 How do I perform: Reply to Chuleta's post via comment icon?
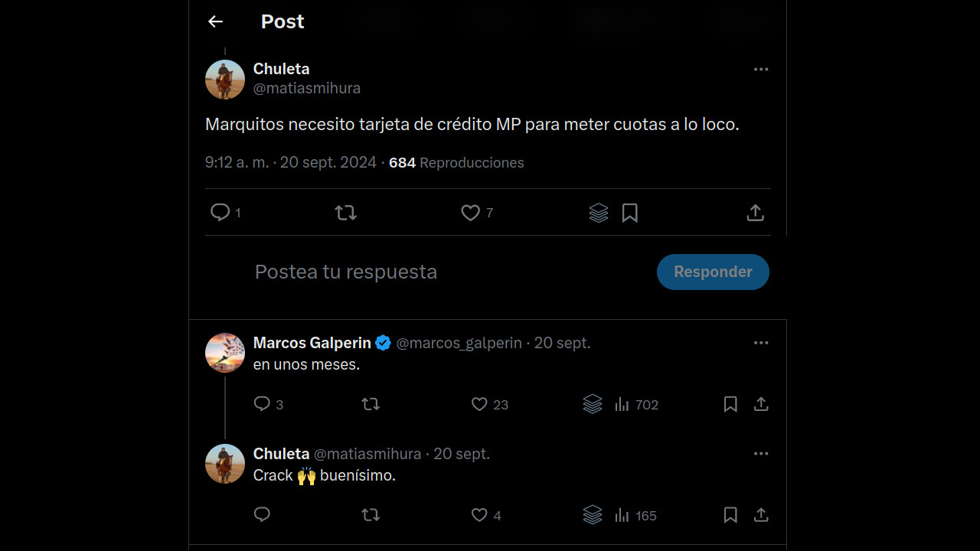click(220, 213)
